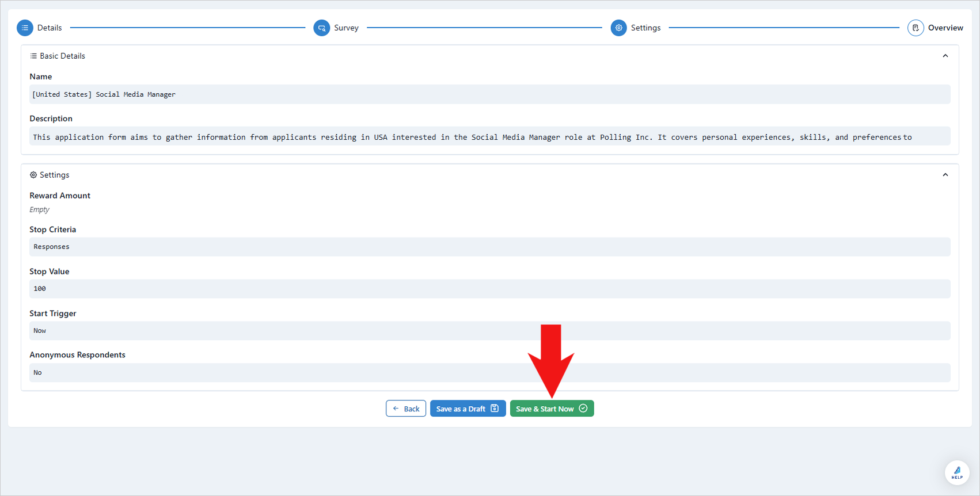Click the Reward Amount label
The height and width of the screenshot is (496, 980).
pos(60,196)
